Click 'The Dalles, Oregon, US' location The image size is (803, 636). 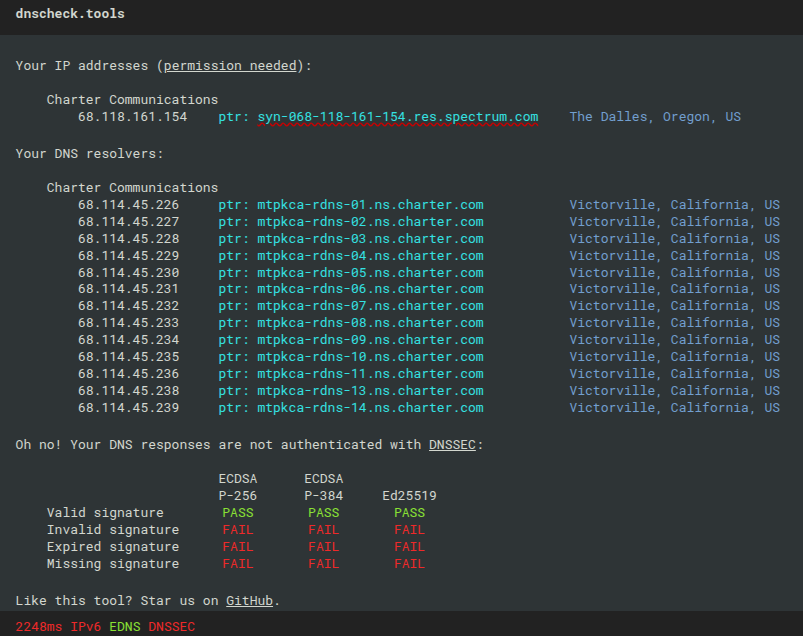655,117
